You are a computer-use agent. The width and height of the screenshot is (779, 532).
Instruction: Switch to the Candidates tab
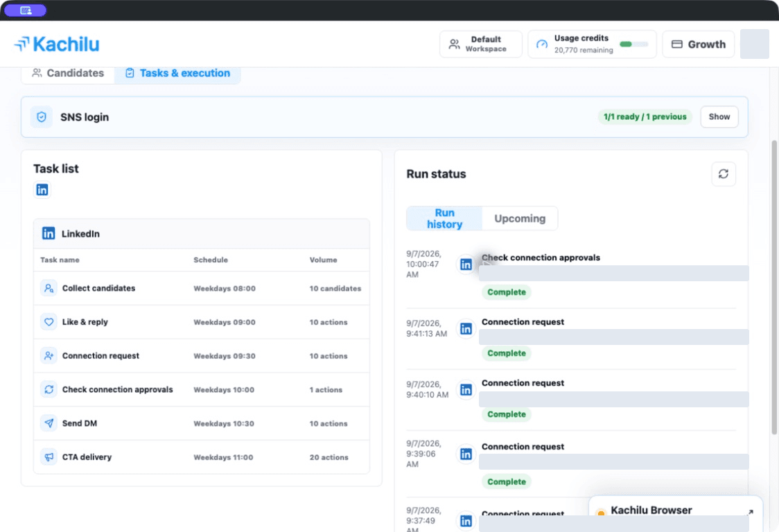pos(68,73)
